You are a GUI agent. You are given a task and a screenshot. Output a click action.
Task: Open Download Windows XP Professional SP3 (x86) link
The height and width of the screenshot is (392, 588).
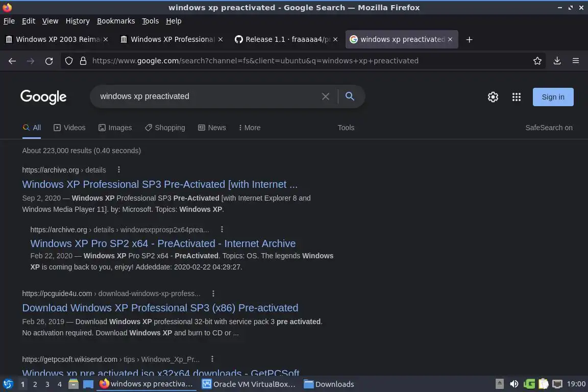click(160, 308)
